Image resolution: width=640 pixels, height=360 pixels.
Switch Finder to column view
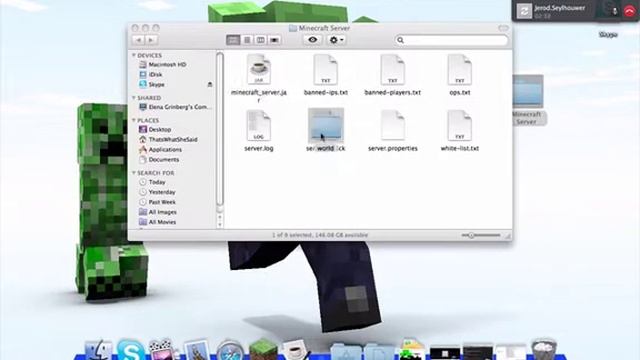point(260,40)
